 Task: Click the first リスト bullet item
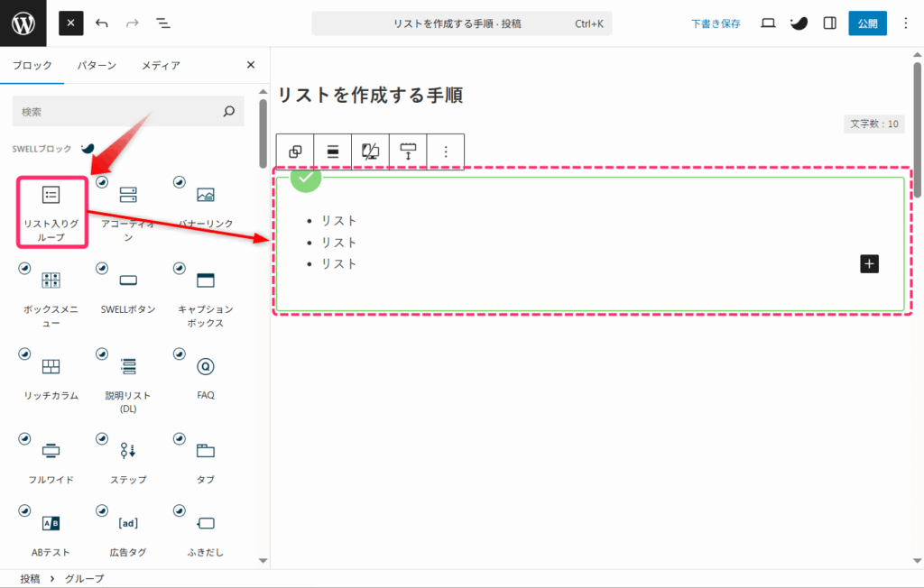point(339,221)
